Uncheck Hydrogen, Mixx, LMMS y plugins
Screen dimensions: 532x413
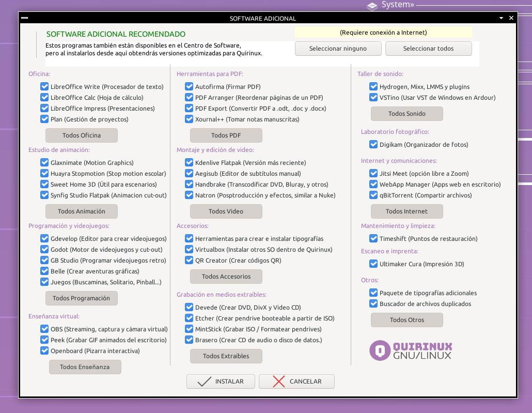pos(373,86)
